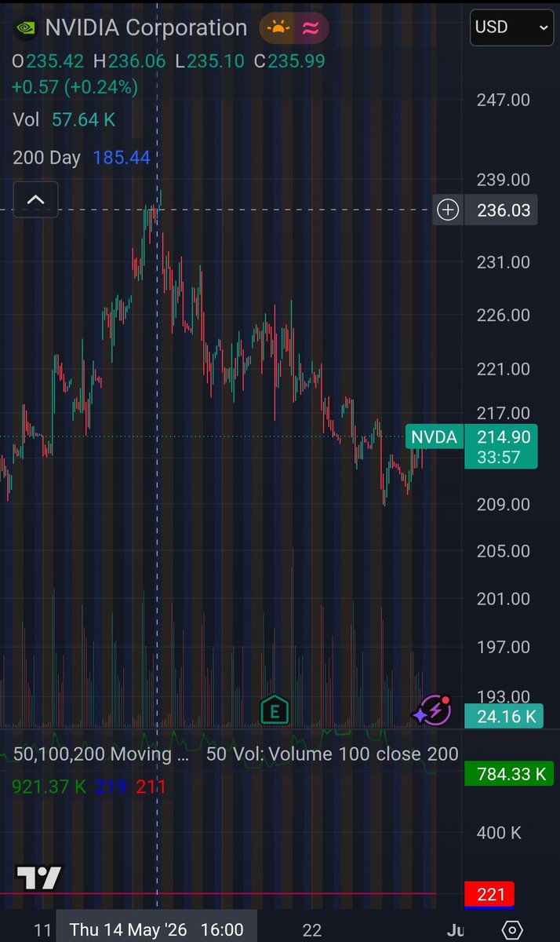
Task: Open the NVIDIA Corporation symbol logo
Action: 27,27
